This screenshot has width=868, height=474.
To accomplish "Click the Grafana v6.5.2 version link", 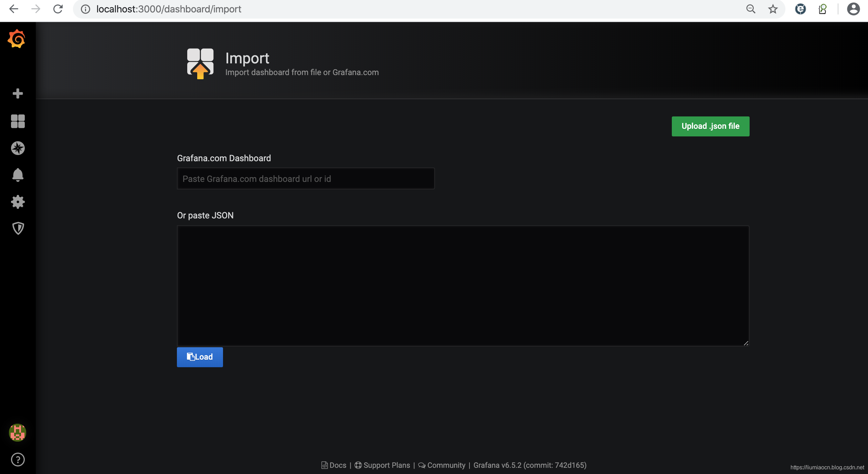I will pos(530,465).
